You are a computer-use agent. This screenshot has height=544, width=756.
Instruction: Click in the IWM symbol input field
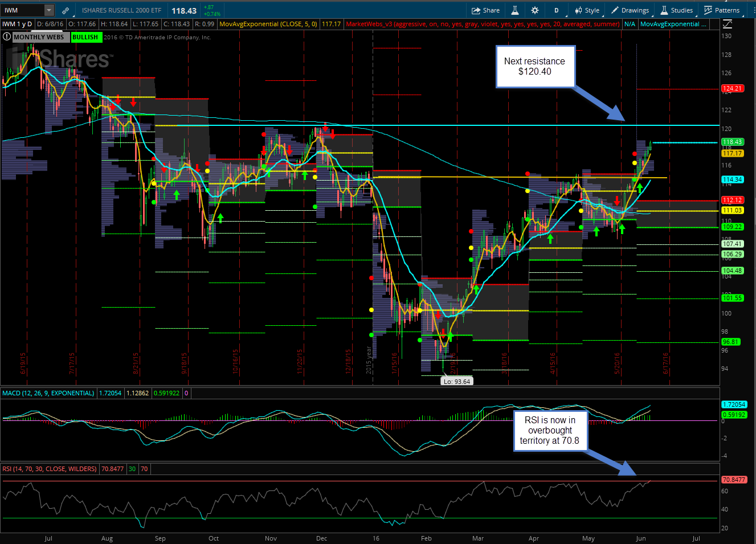23,10
